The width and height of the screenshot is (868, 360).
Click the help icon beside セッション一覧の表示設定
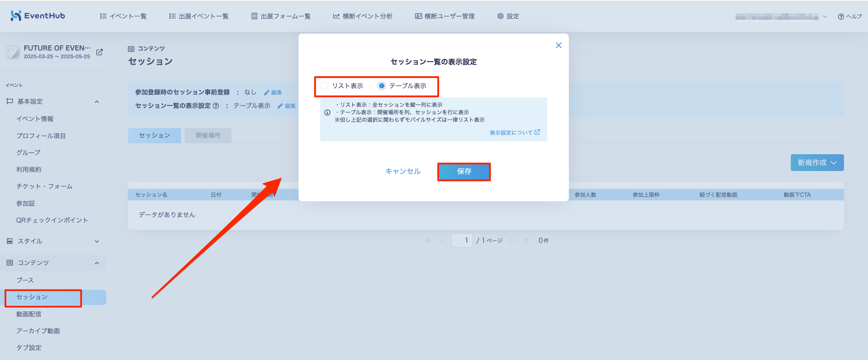[x=216, y=106]
